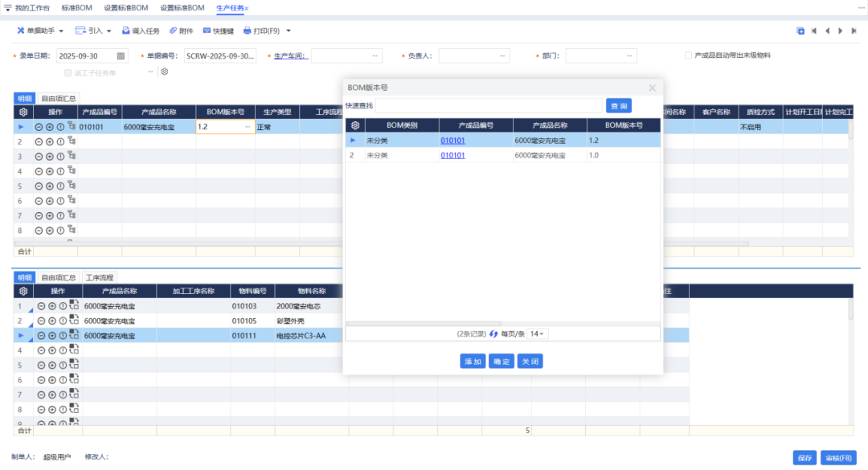
Task: Click the 查询 search button
Action: pyautogui.click(x=619, y=106)
